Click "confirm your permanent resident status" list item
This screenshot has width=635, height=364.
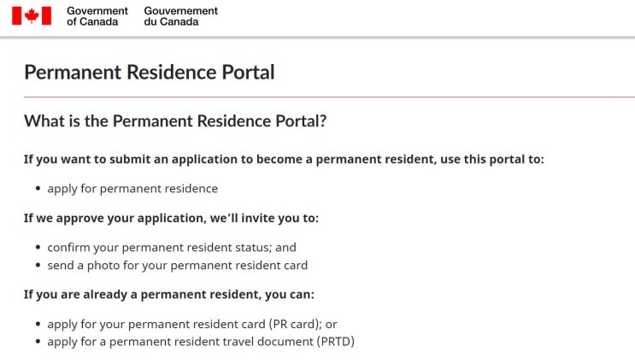point(172,247)
